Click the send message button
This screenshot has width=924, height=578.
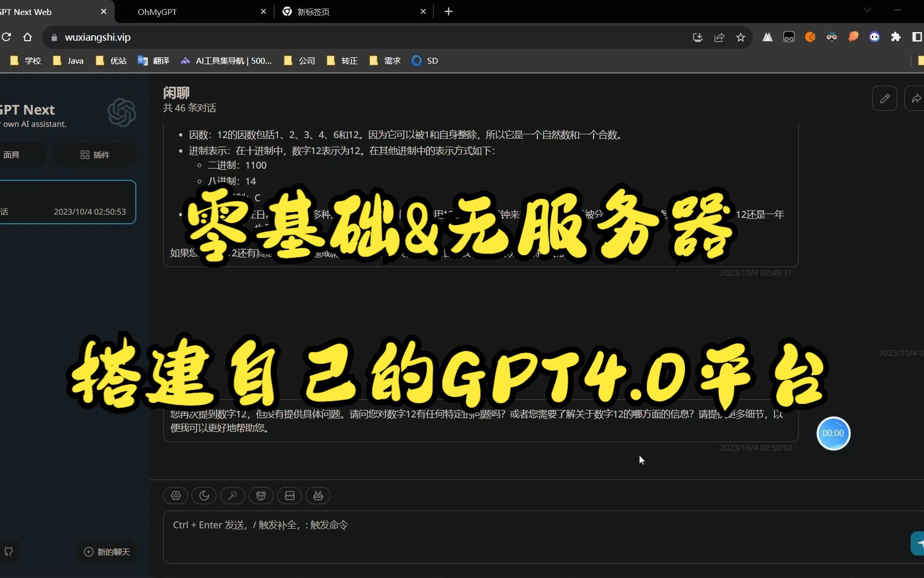point(918,543)
